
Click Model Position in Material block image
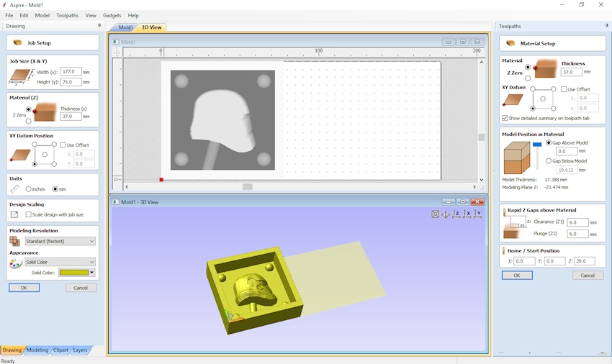[517, 158]
